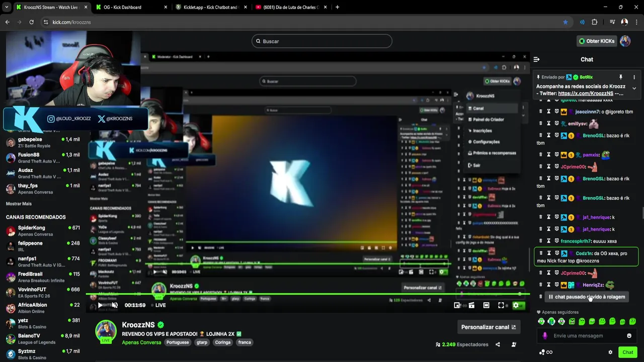
Task: Open gabepeixe followed channel
Action: click(43, 142)
